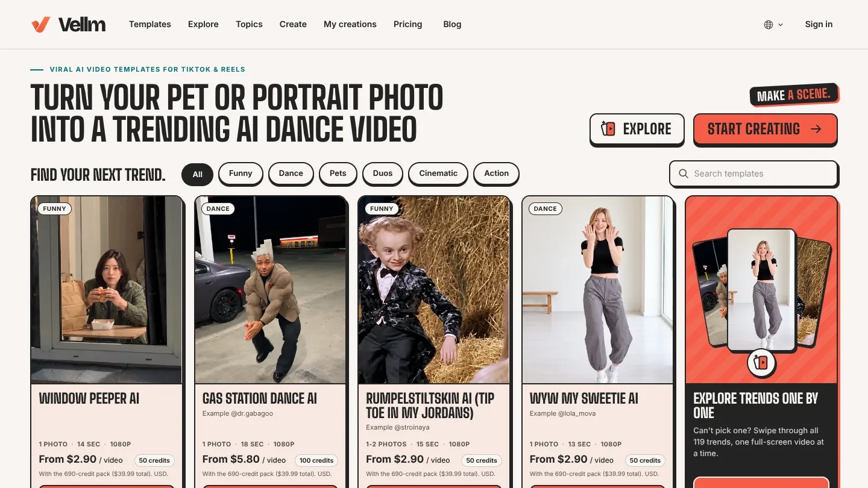Filter templates by Action
The height and width of the screenshot is (488, 868).
pyautogui.click(x=497, y=174)
